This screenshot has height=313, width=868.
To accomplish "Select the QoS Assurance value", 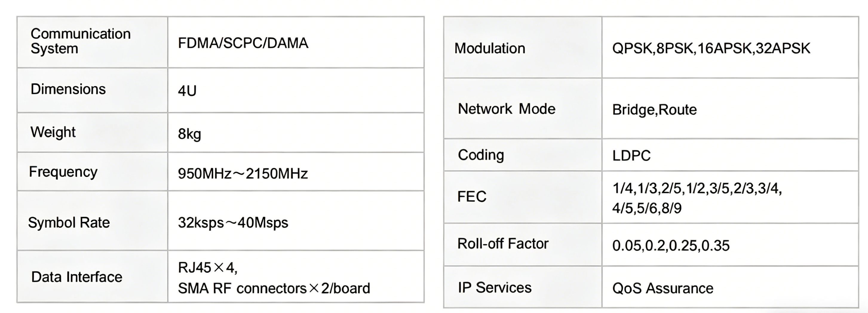I will point(662,289).
